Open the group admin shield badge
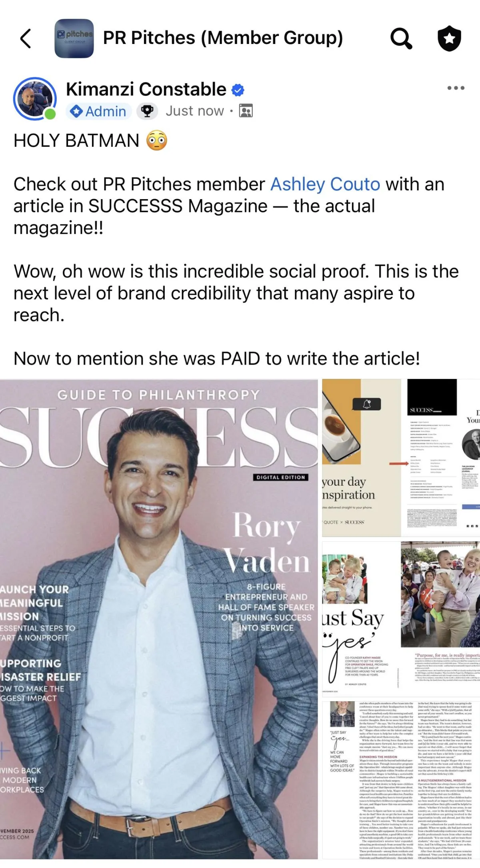The image size is (480, 868). point(449,38)
